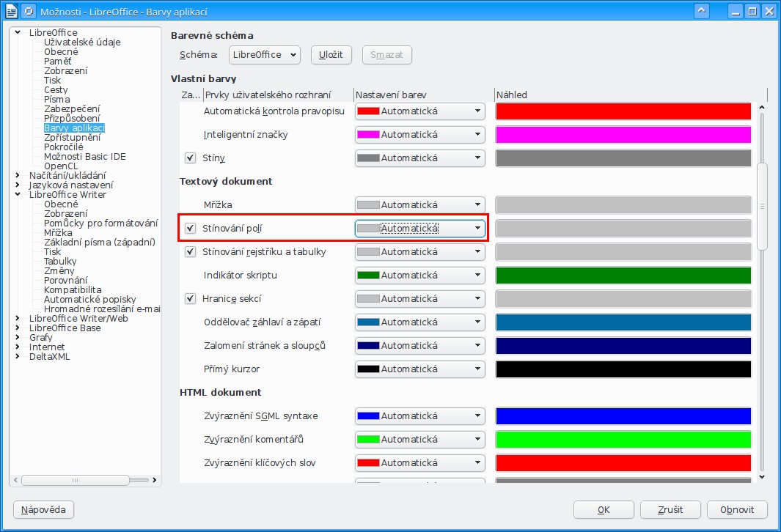Open Možnosti Basic IDE page
781x532 pixels.
84,157
